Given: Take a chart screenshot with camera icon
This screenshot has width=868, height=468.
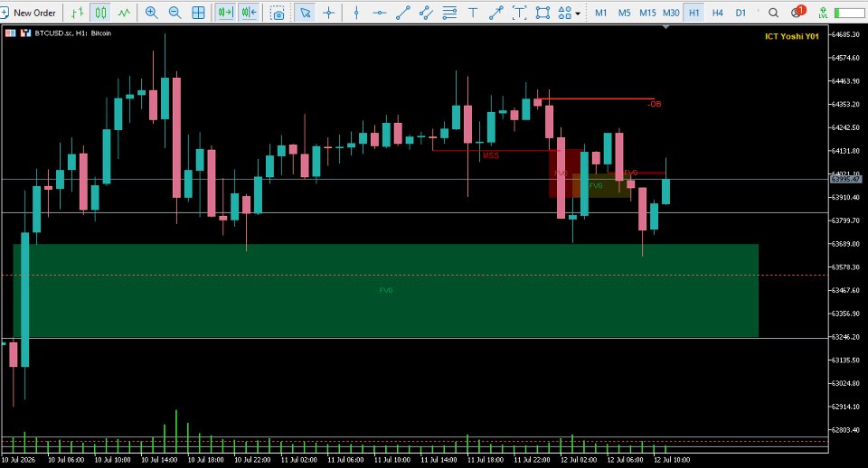Looking at the screenshot, I should tap(278, 13).
